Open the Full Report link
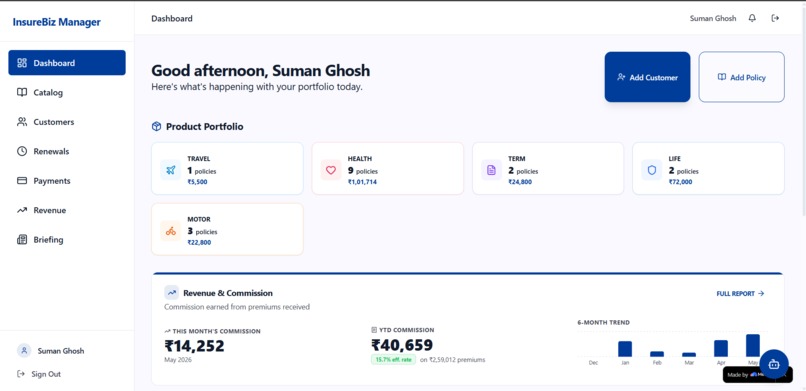This screenshot has width=806, height=391. click(740, 293)
